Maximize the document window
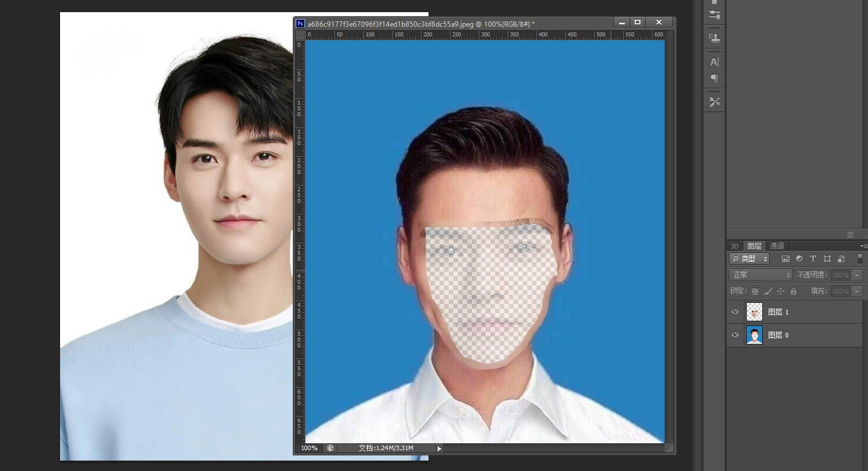 pos(638,23)
